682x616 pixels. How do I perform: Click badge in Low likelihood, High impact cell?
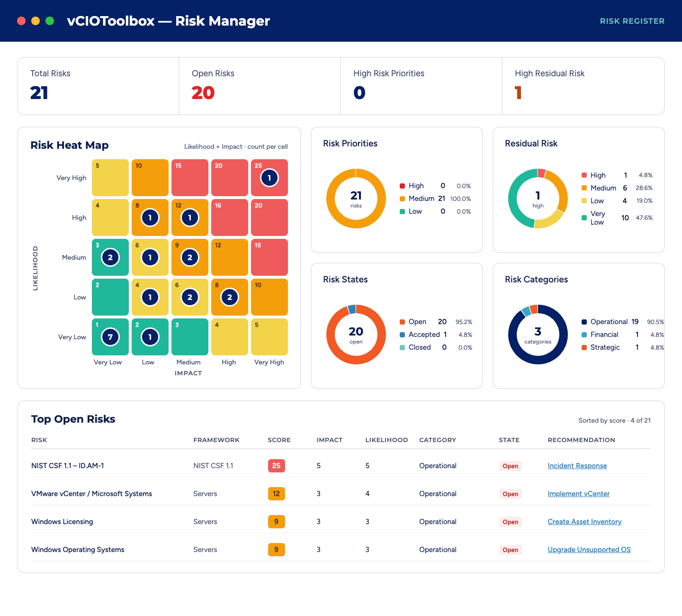pos(230,297)
